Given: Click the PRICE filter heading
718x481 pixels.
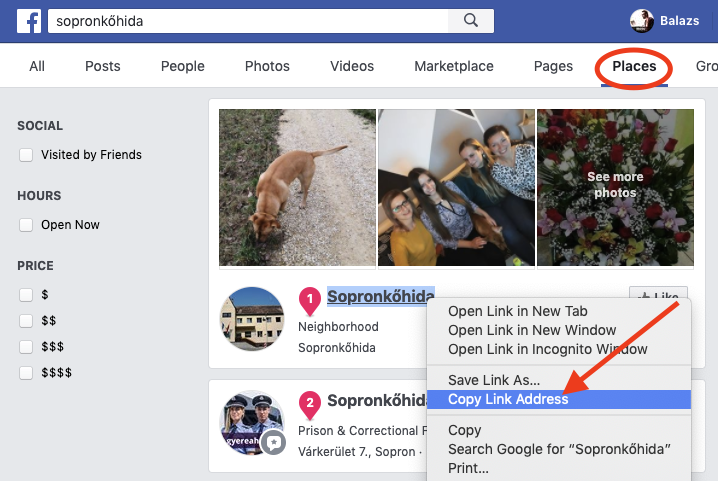Looking at the screenshot, I should [35, 266].
